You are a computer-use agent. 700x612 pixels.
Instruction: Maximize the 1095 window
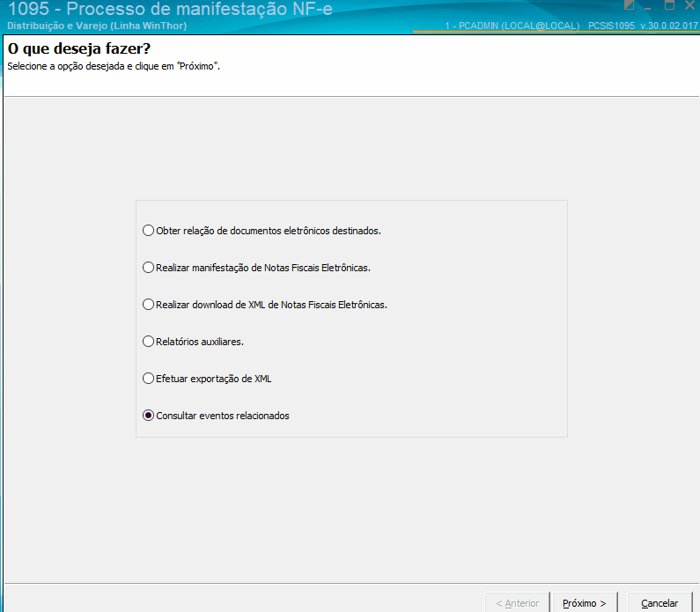click(x=669, y=5)
